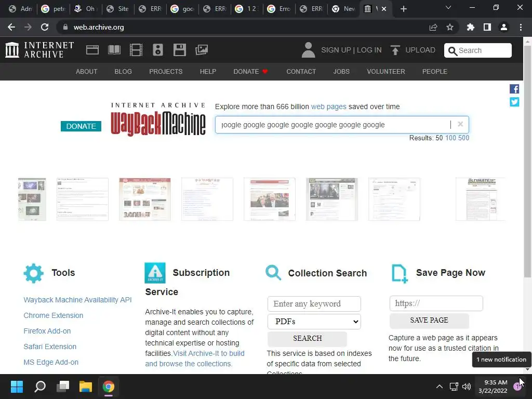Show 500 results link

point(464,138)
